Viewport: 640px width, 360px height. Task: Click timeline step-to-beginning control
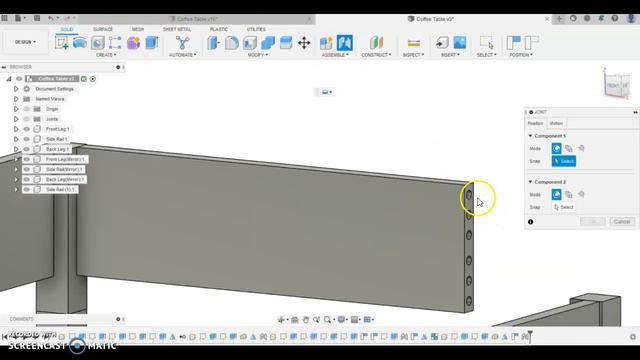pyautogui.click(x=4, y=337)
